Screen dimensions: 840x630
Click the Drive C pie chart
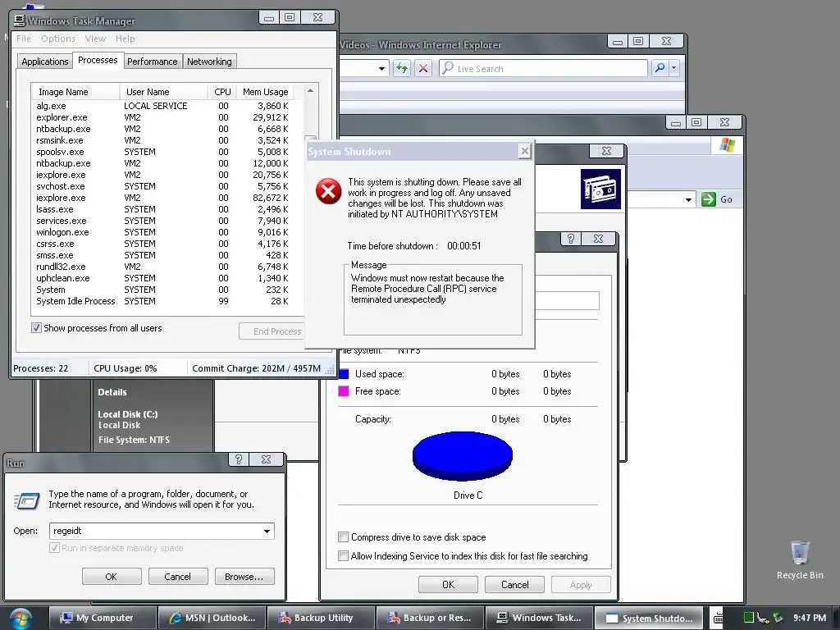coord(463,455)
